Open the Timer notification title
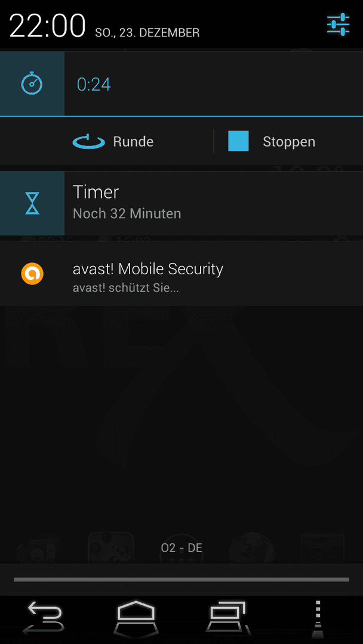The height and width of the screenshot is (644, 363). (x=96, y=192)
